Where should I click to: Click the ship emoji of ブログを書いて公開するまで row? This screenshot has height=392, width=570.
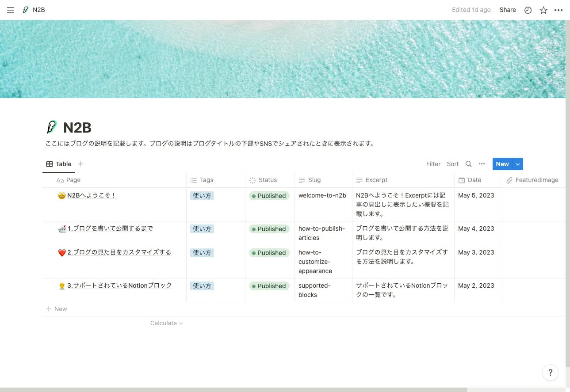[62, 229]
